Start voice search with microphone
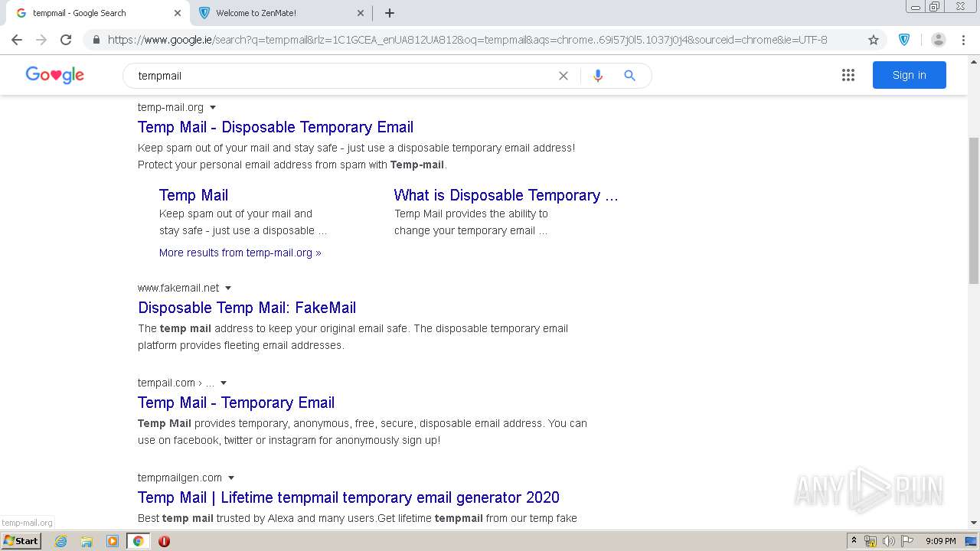980x551 pixels. coord(598,76)
